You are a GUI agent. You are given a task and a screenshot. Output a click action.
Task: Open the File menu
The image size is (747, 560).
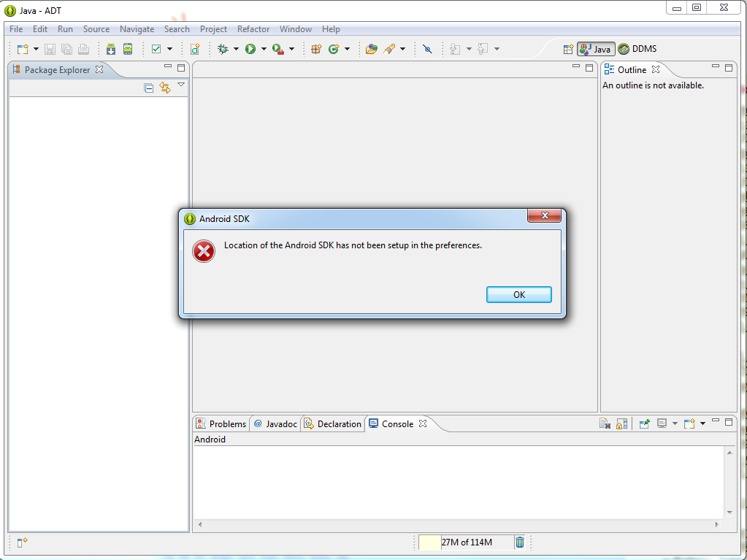click(16, 29)
